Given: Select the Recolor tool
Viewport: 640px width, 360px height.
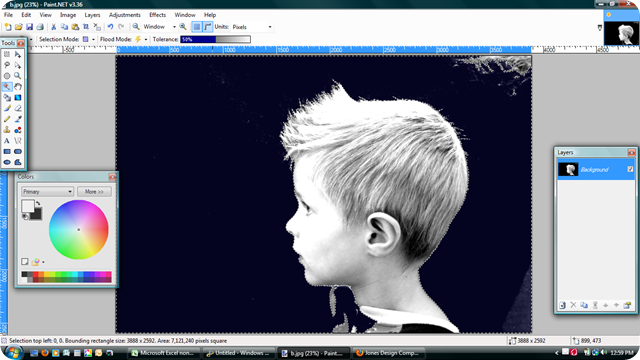Looking at the screenshot, I should click(x=18, y=130).
